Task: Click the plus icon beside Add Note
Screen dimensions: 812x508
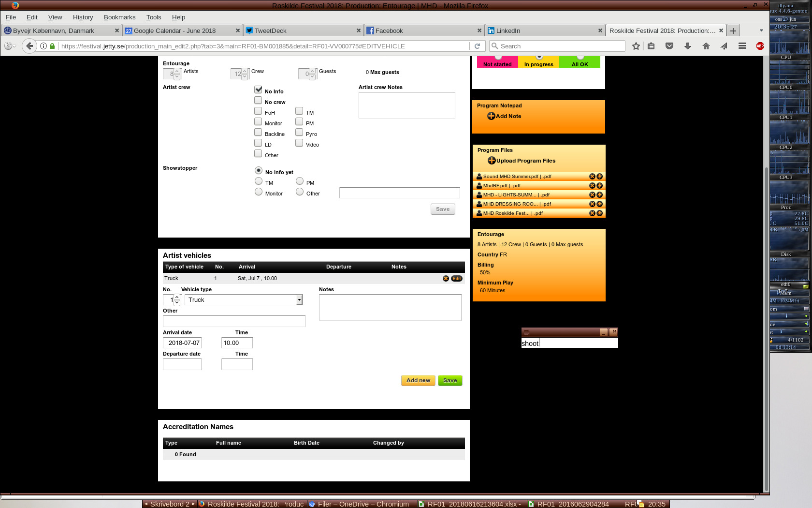Action: click(491, 116)
